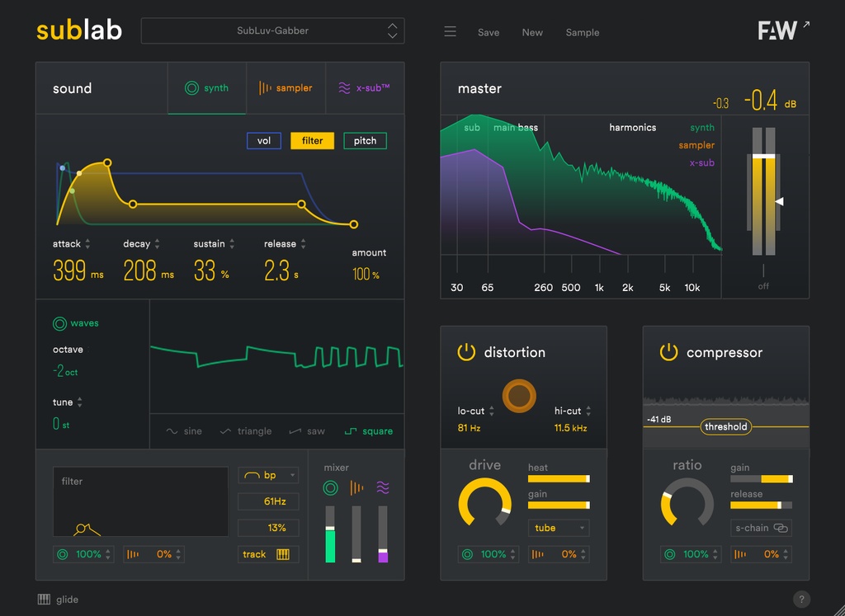Click the glide keyboard icon
This screenshot has height=616, width=845.
pyautogui.click(x=45, y=600)
